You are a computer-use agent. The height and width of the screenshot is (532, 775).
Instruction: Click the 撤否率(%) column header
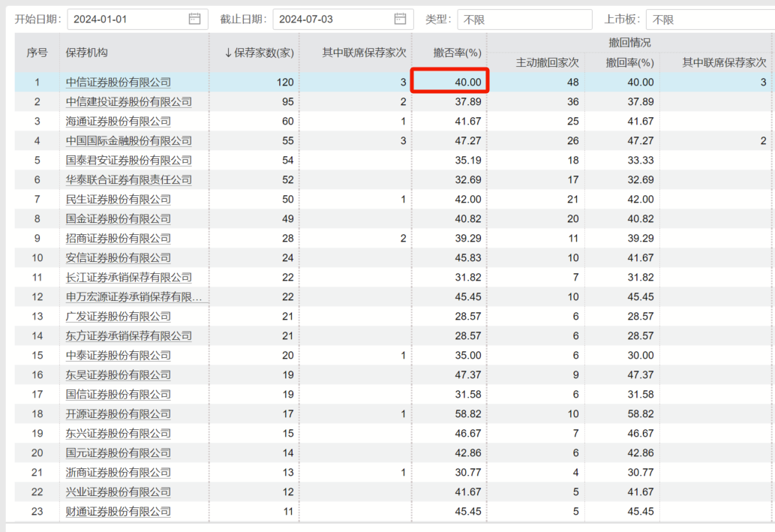[457, 53]
